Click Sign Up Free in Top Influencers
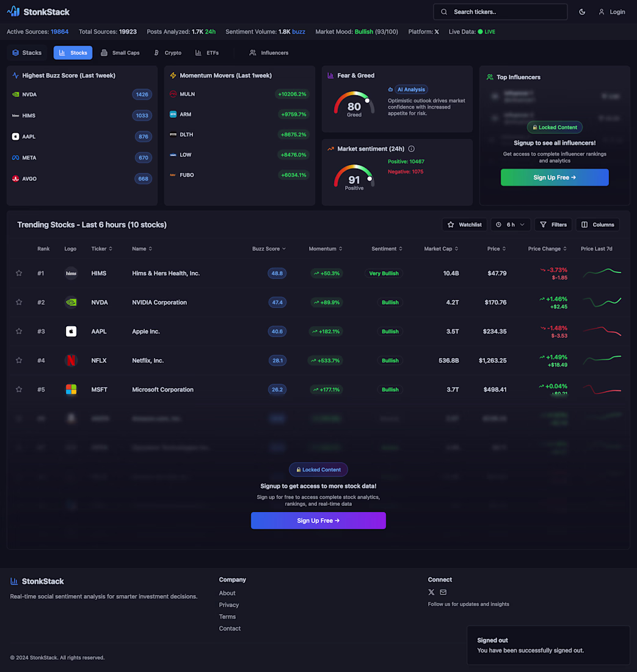The height and width of the screenshot is (672, 637). (x=555, y=177)
